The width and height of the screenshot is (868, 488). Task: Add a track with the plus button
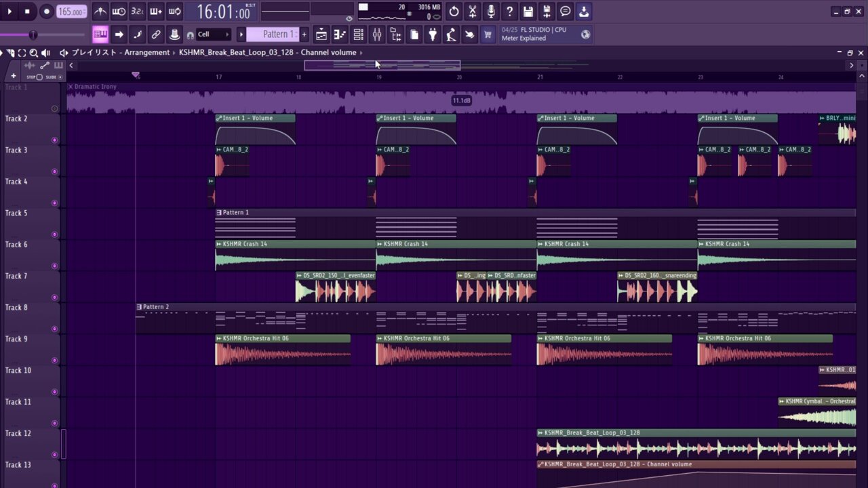(x=13, y=76)
